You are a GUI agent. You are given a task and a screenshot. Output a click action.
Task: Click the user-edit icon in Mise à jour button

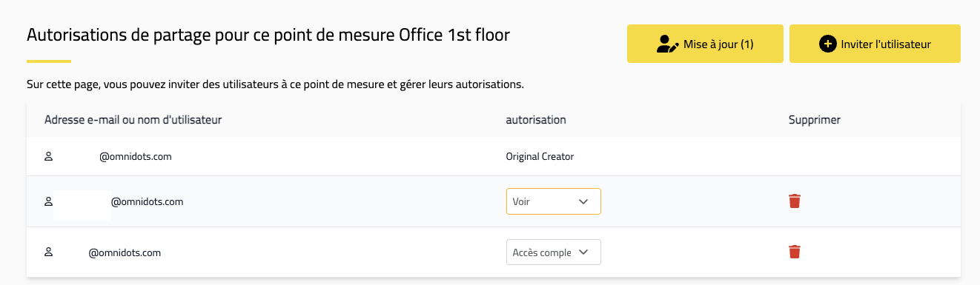tap(668, 44)
